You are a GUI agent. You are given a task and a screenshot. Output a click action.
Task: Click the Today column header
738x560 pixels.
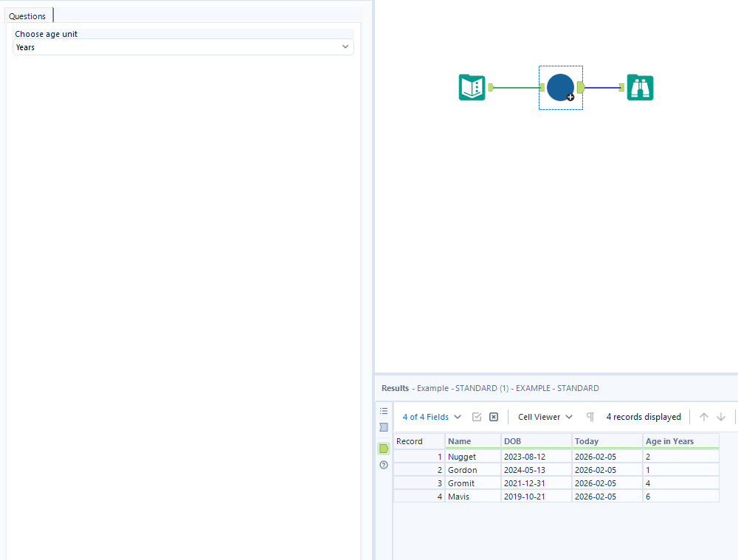click(x=607, y=441)
